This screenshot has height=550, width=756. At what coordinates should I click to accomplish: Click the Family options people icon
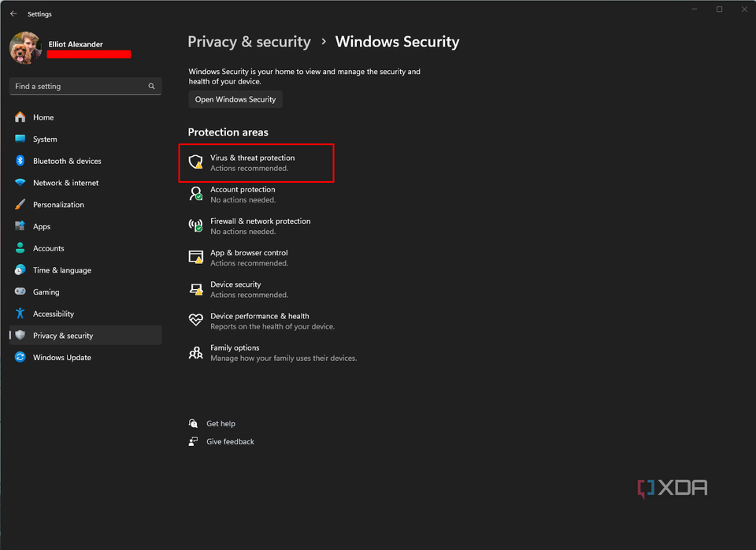tap(196, 353)
